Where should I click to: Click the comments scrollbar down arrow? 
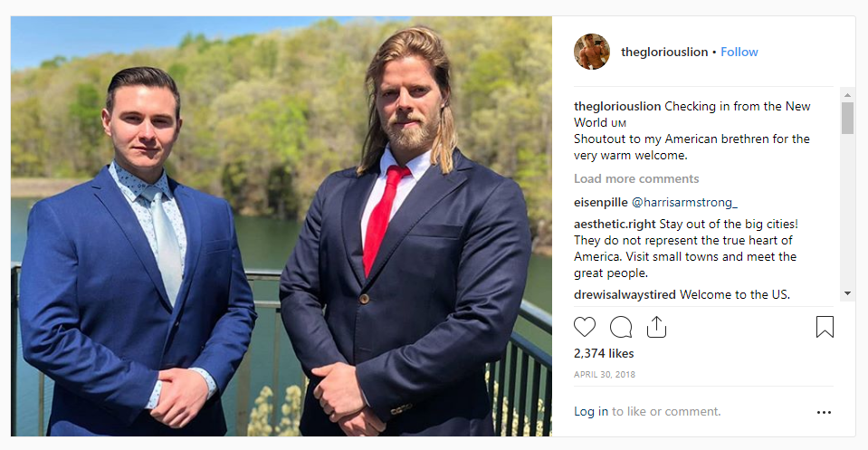tap(847, 293)
